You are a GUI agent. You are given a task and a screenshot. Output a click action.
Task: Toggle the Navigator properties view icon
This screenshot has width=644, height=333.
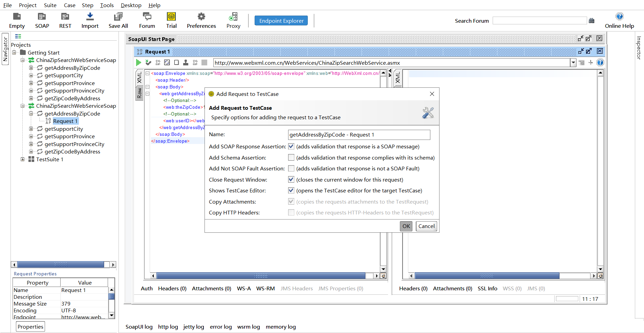coord(18,36)
